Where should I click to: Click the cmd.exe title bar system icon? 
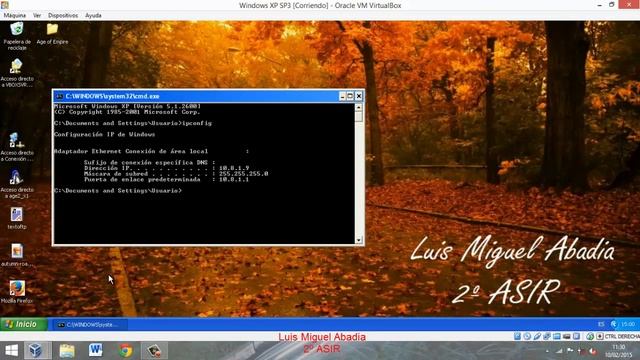tap(59, 96)
